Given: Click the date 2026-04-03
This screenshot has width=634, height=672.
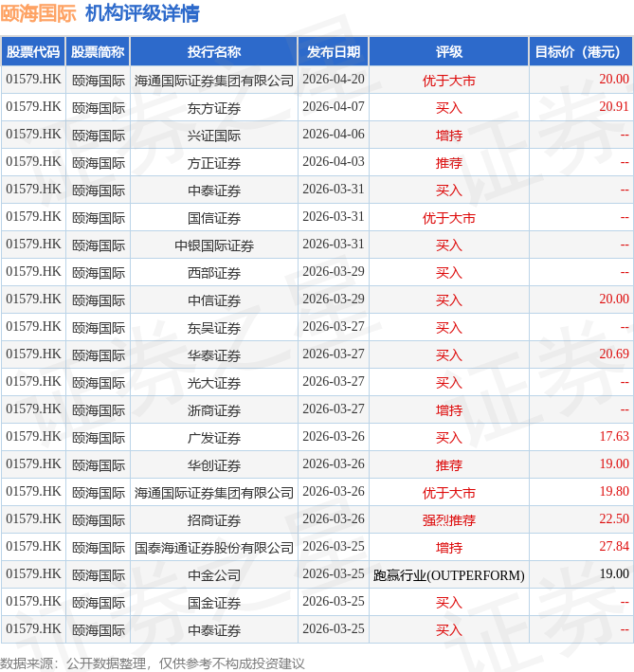Looking at the screenshot, I should (x=334, y=161).
